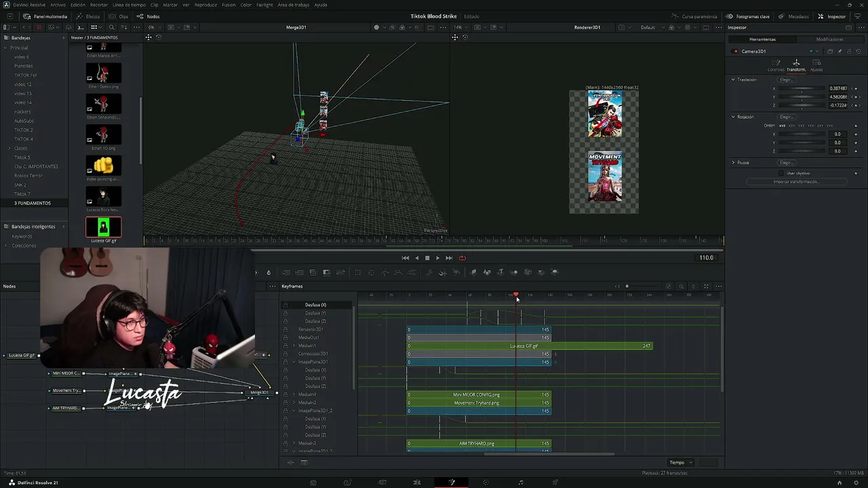
Task: Select ZYX rotation order
Action: point(829,125)
